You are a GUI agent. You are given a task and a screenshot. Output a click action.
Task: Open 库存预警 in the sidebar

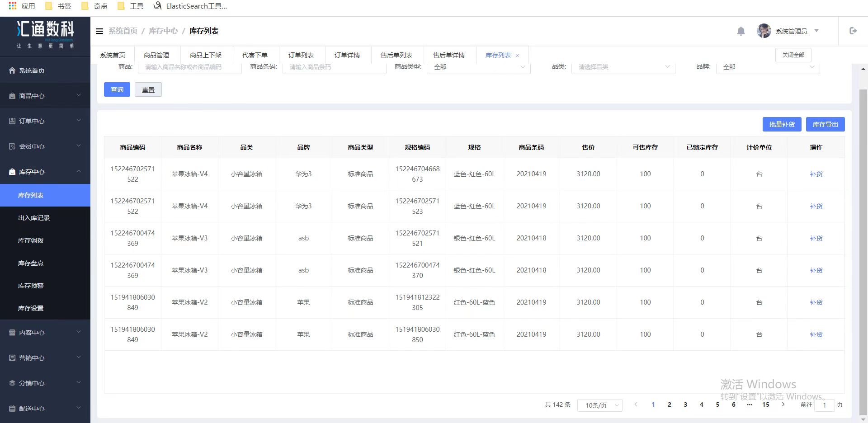[45, 286]
